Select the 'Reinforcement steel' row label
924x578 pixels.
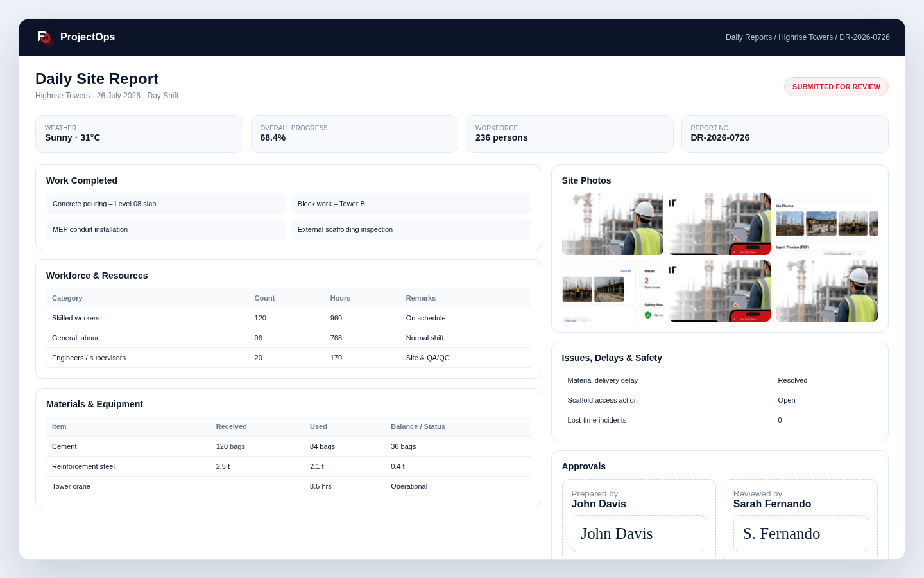83,466
